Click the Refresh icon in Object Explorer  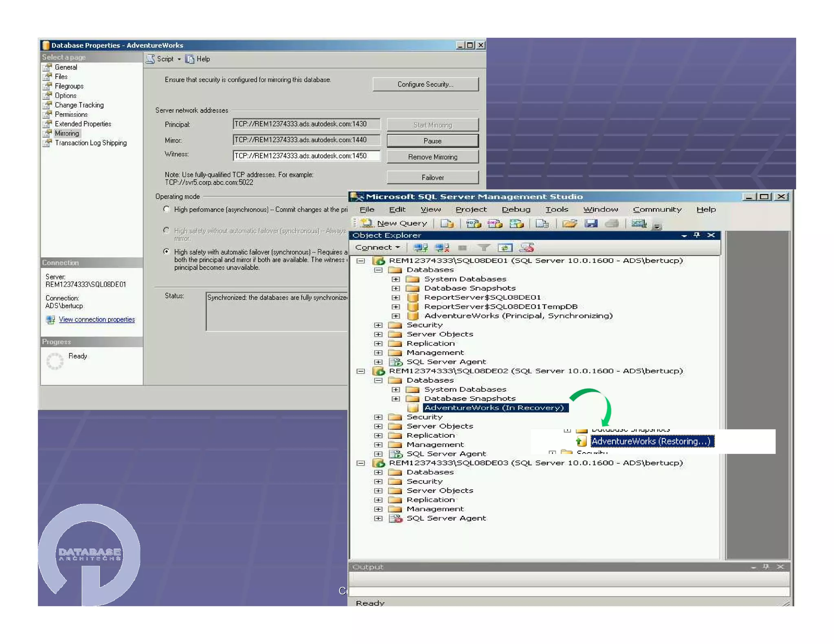505,248
